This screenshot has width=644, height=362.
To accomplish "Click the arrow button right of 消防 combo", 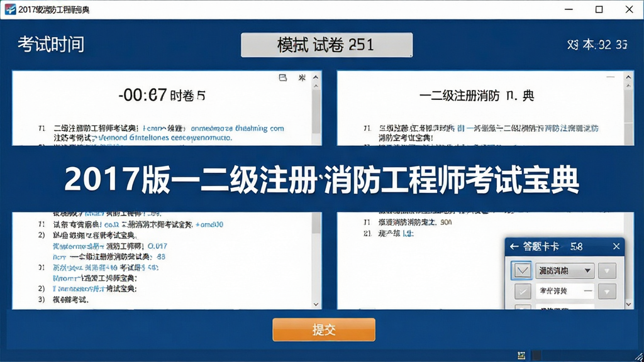I will pos(607,271).
